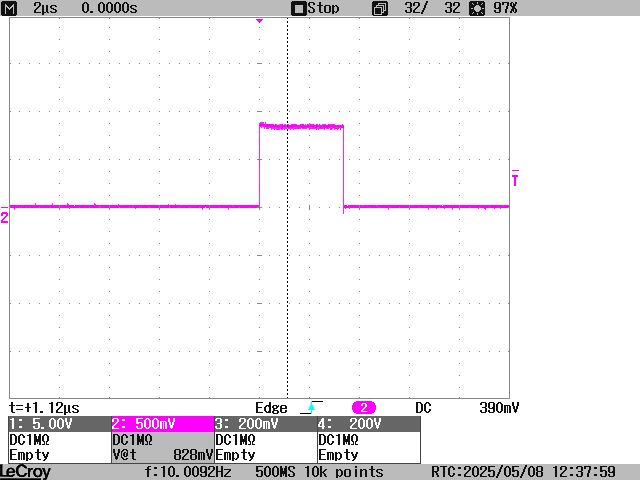Click the magenta trigger source 2 badge

pyautogui.click(x=363, y=408)
